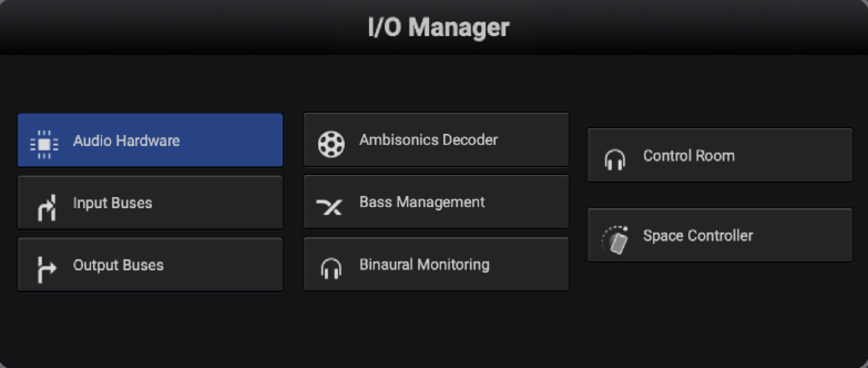The image size is (868, 368).
Task: Click the I/O Manager title text
Action: (x=438, y=28)
